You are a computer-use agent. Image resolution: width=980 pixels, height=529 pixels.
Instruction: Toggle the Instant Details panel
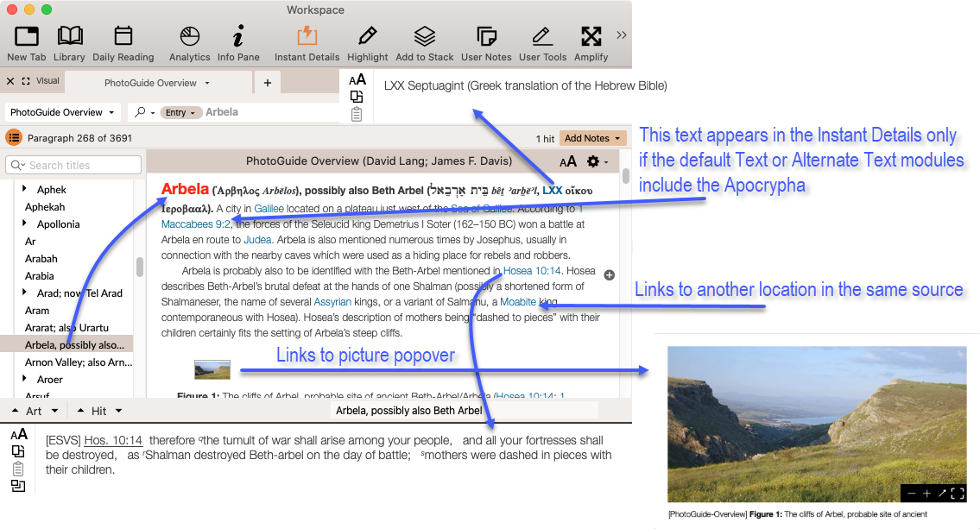tap(307, 36)
